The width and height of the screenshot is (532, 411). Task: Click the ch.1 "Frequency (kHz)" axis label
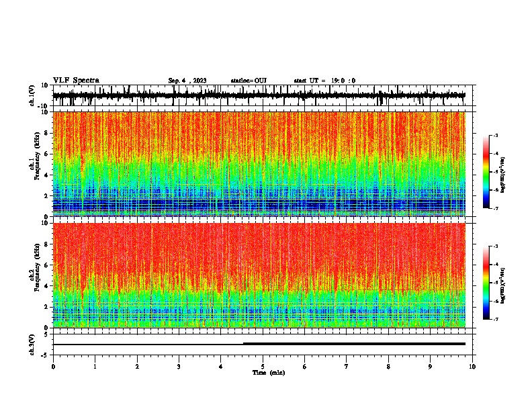(38, 156)
